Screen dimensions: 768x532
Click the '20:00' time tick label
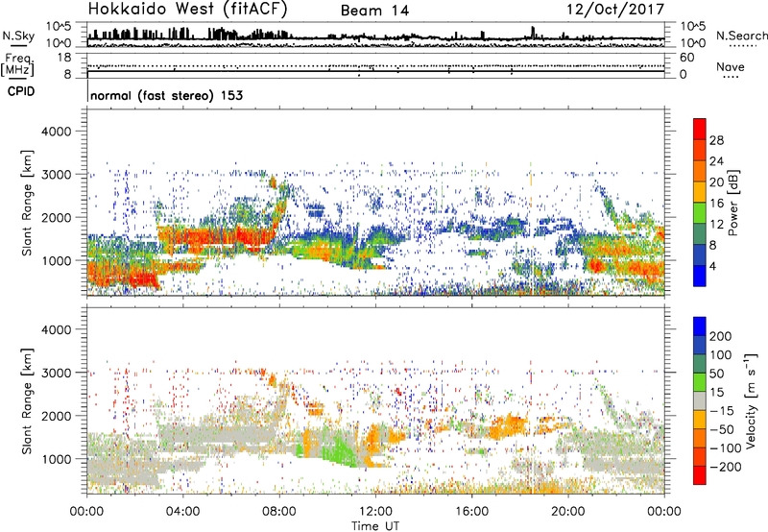click(567, 512)
